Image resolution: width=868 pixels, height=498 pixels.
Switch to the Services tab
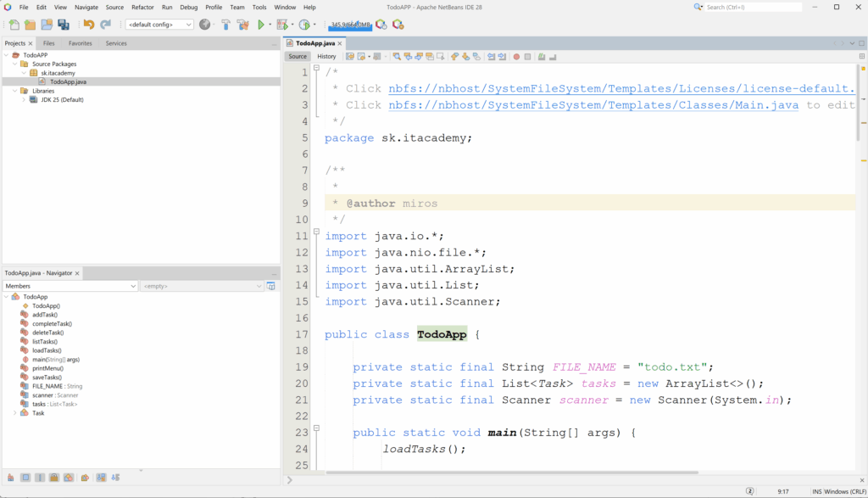tap(116, 43)
